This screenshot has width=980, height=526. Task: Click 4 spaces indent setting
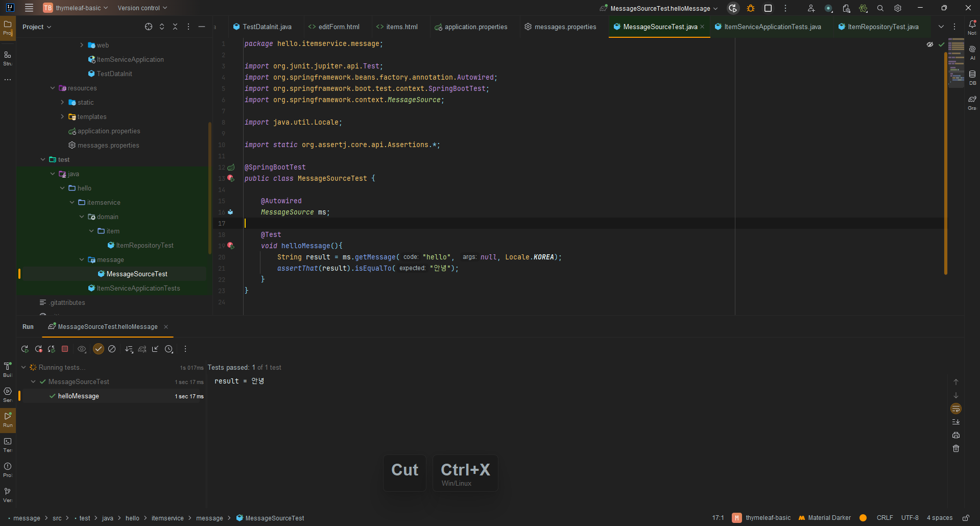(940, 518)
